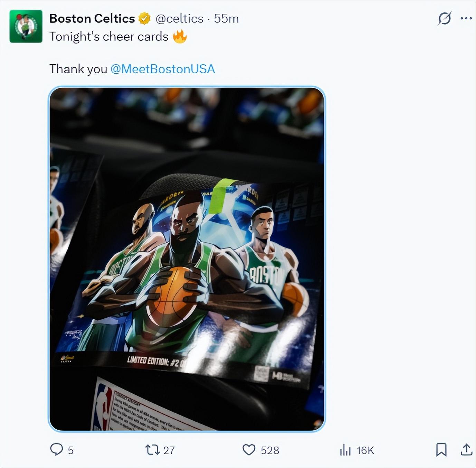Click the like count of 528

point(270,450)
